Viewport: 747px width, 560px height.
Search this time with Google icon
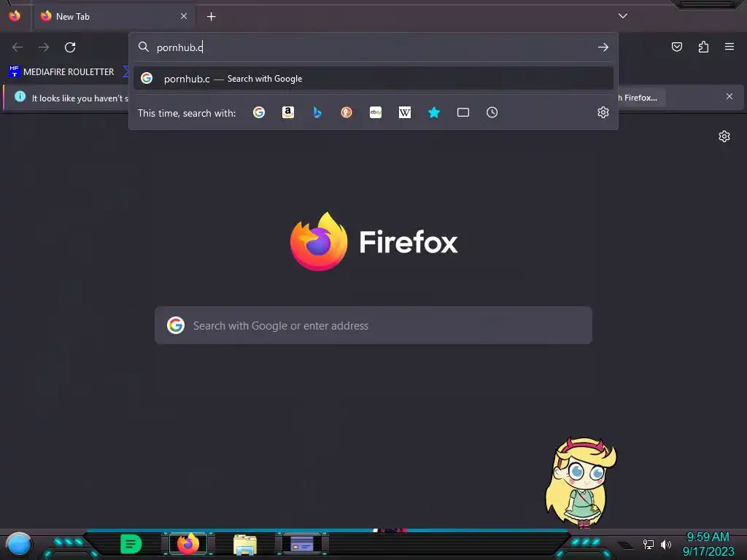coord(259,112)
